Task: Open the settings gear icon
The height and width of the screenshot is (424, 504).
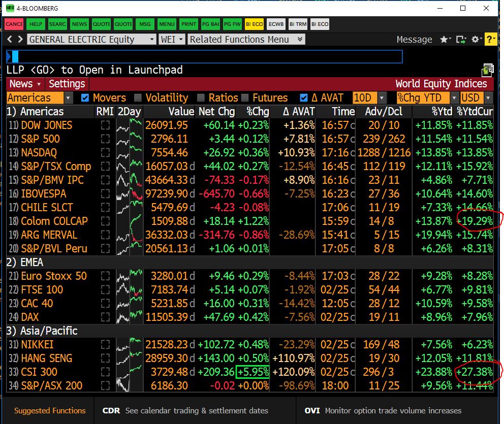Action: click(477, 40)
